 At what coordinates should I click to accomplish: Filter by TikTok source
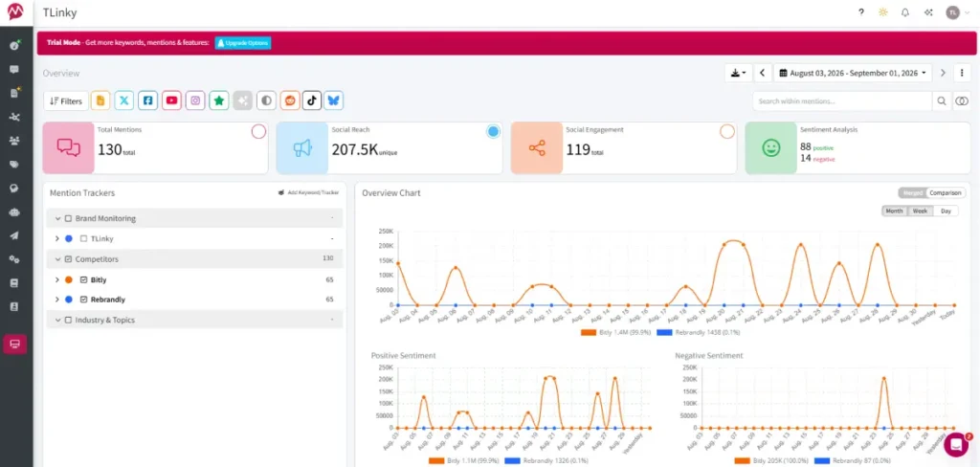point(312,100)
